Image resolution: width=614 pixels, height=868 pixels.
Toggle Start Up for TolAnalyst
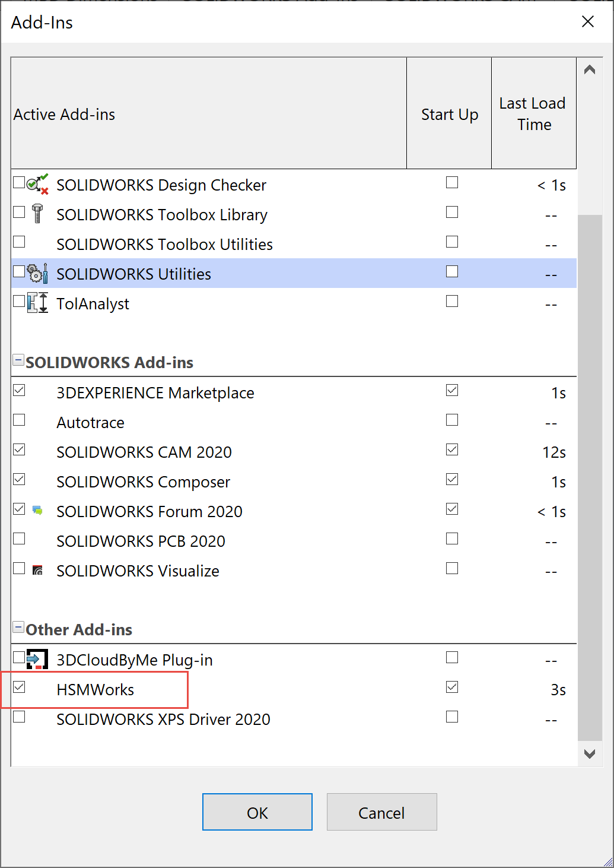pos(452,301)
